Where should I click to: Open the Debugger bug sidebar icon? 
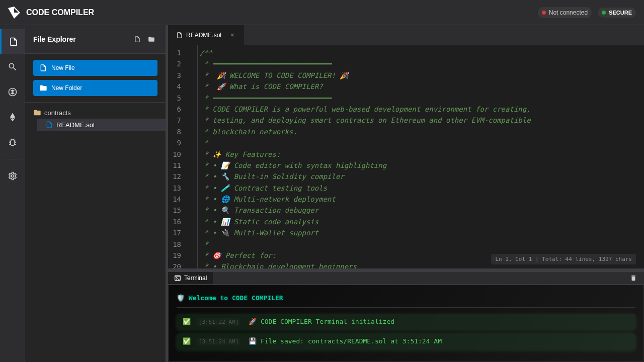tap(13, 142)
